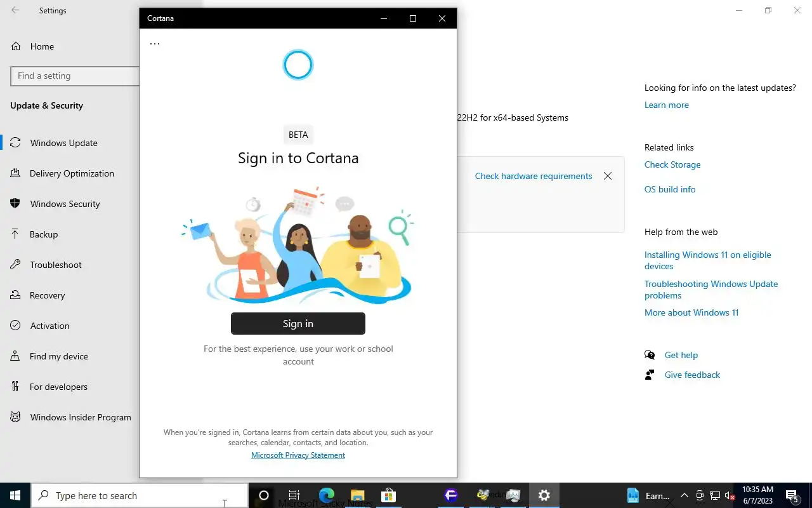Screen dimensions: 812x508
Task: Open the picture icon app in taskbar
Action: click(x=513, y=495)
